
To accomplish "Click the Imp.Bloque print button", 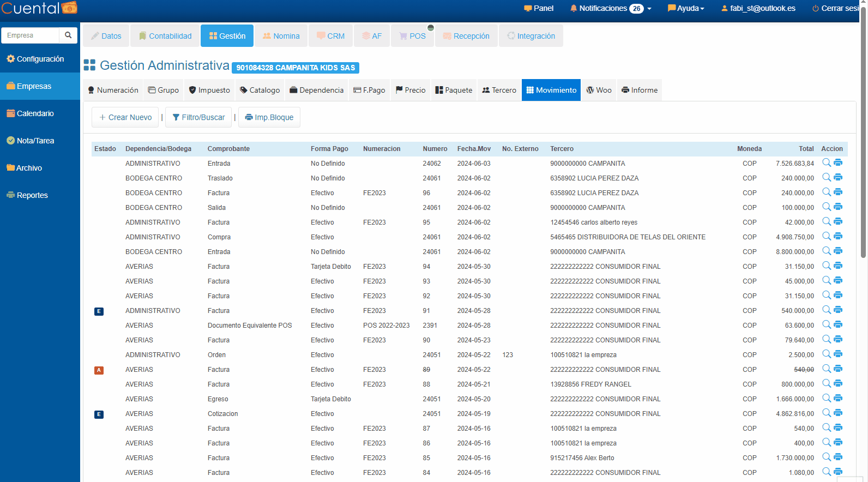I will 269,117.
